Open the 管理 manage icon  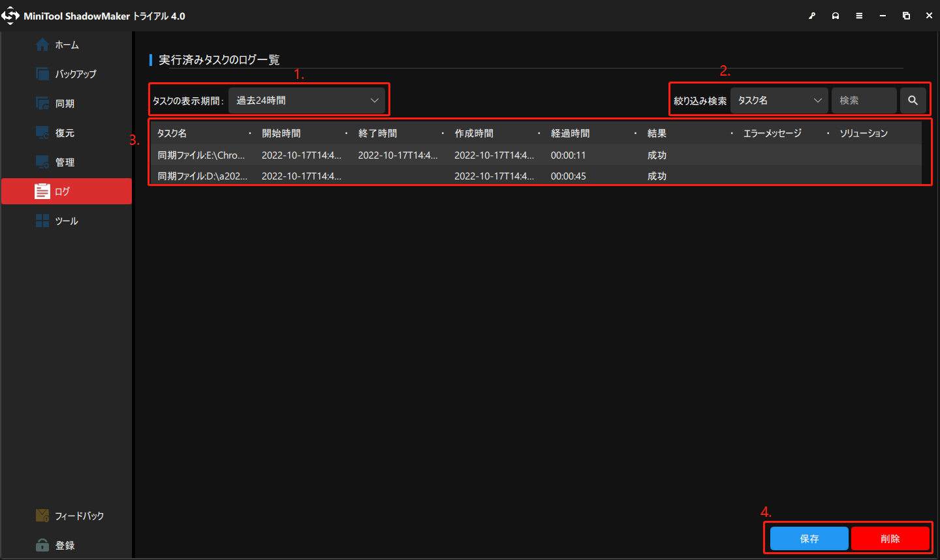click(42, 162)
